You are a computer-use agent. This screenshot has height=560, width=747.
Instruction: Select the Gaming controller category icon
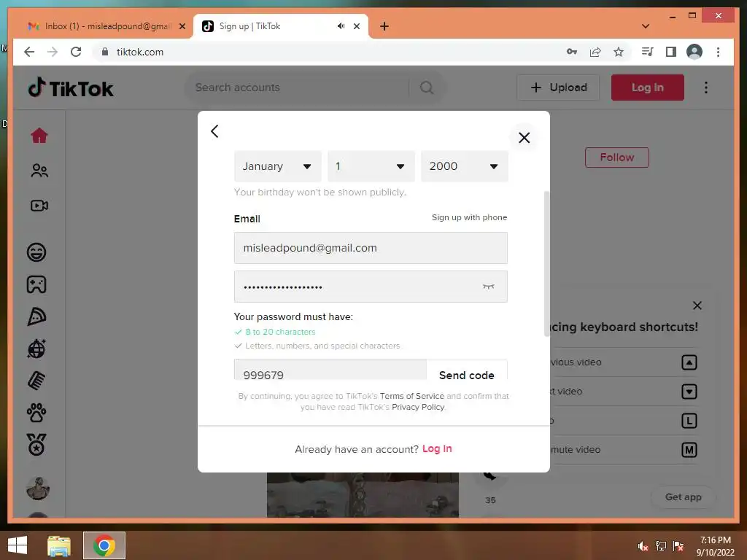36,284
